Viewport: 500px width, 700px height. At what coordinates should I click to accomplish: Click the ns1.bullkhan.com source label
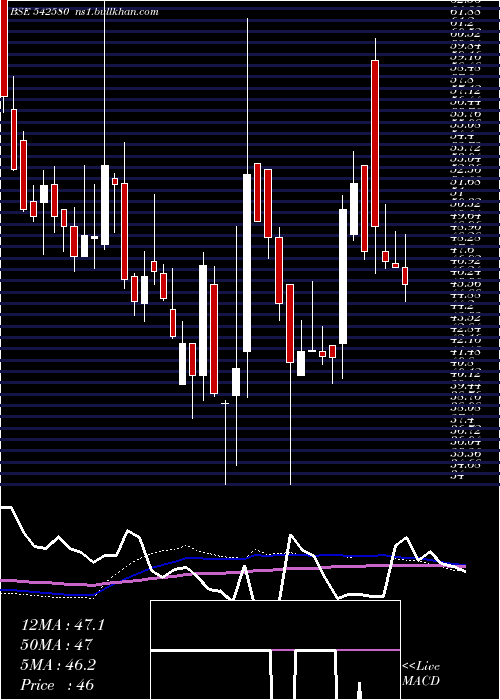(118, 12)
